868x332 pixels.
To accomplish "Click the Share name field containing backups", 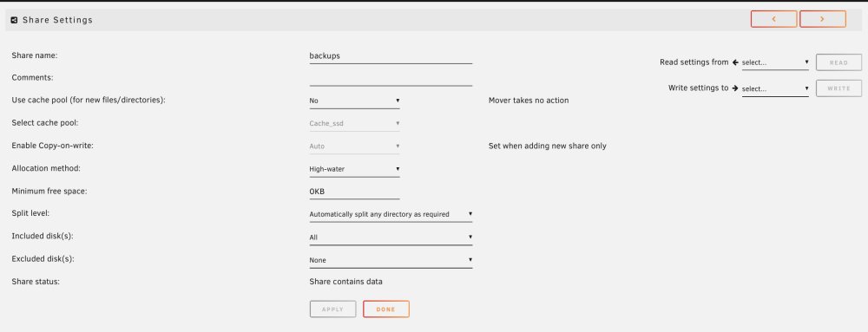I will click(x=391, y=55).
